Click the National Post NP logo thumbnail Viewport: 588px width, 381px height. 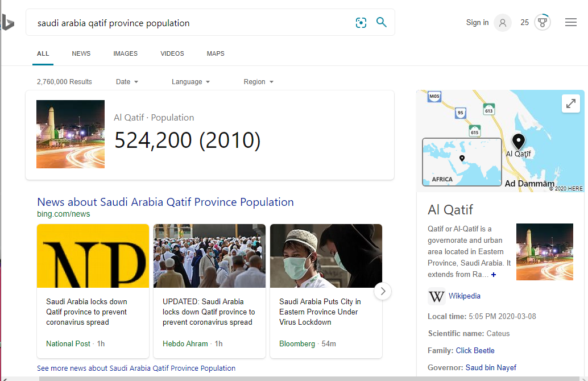(x=93, y=256)
